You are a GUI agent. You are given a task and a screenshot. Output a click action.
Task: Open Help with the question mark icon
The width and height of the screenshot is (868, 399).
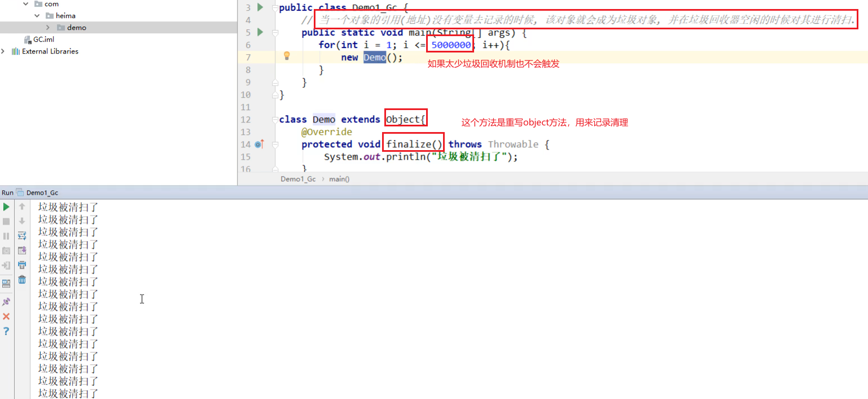[x=6, y=331]
